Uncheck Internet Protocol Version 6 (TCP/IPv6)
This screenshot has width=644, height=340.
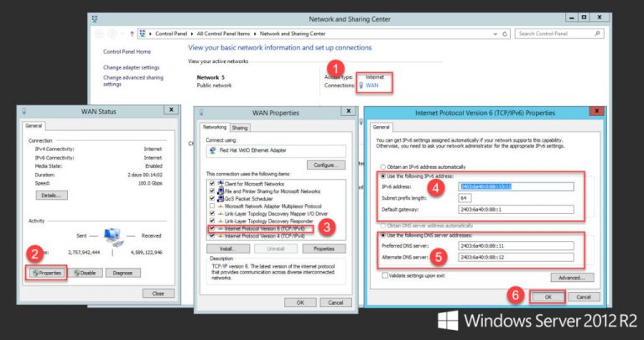click(210, 228)
